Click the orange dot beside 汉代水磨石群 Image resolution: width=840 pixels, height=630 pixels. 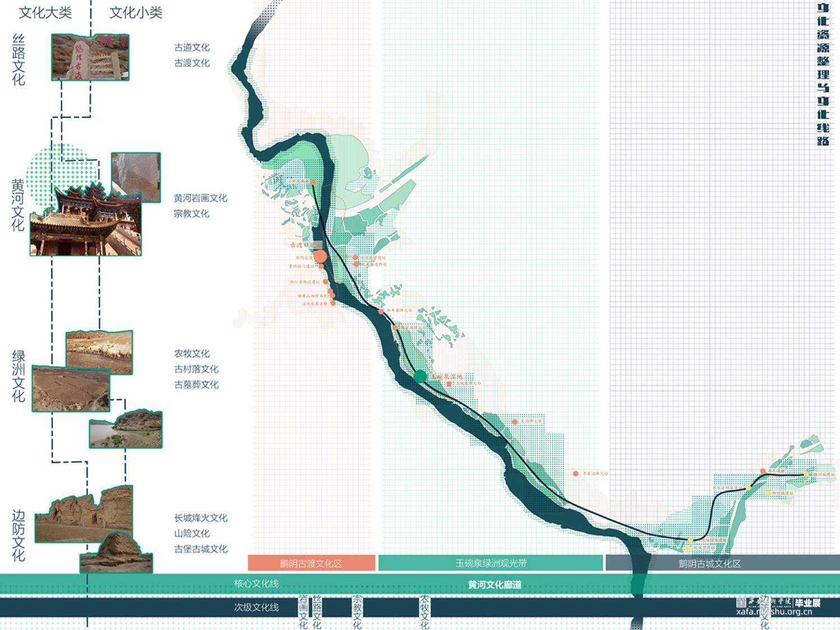click(333, 303)
